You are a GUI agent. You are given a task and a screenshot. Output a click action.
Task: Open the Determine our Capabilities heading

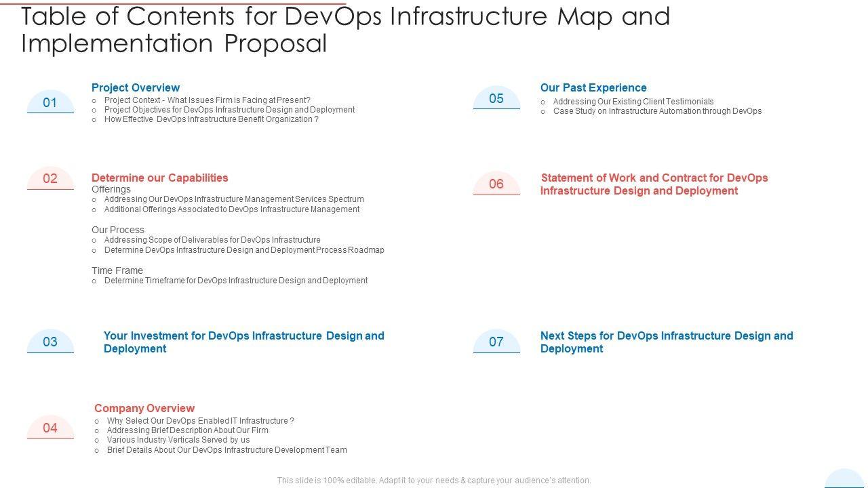tap(159, 178)
